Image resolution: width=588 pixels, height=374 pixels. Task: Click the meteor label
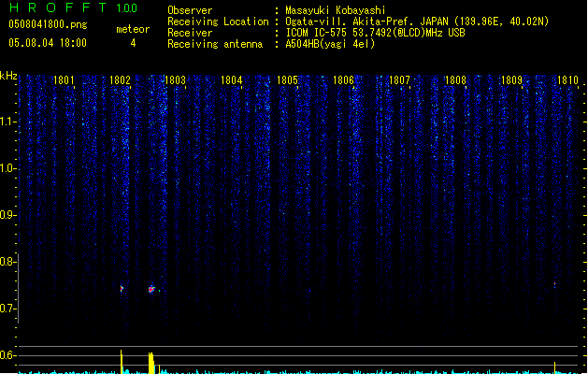(x=133, y=29)
